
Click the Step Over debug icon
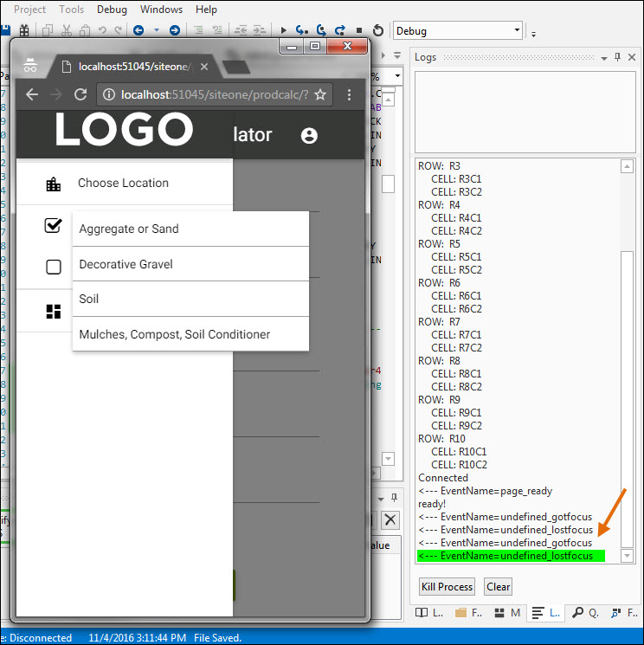321,30
